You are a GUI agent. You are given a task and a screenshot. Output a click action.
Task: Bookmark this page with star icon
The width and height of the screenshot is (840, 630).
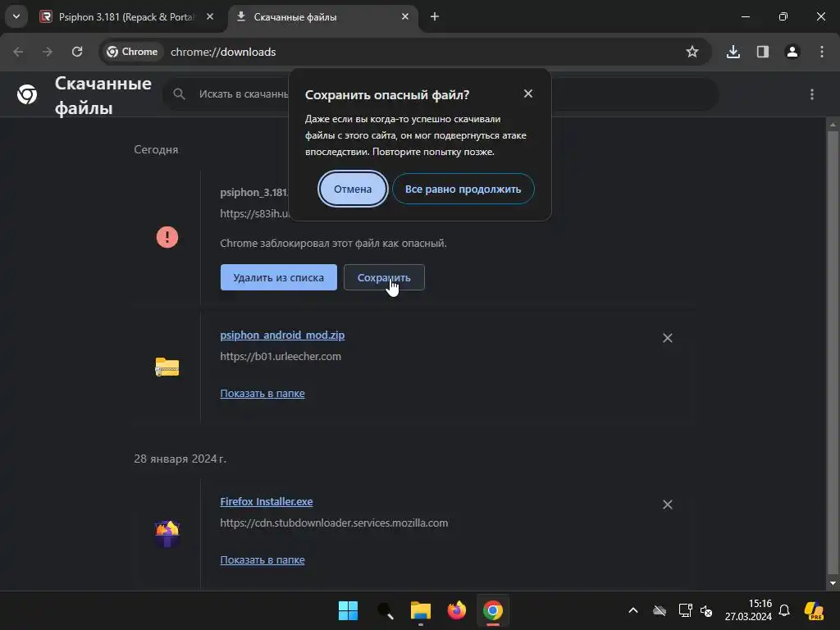tap(692, 52)
